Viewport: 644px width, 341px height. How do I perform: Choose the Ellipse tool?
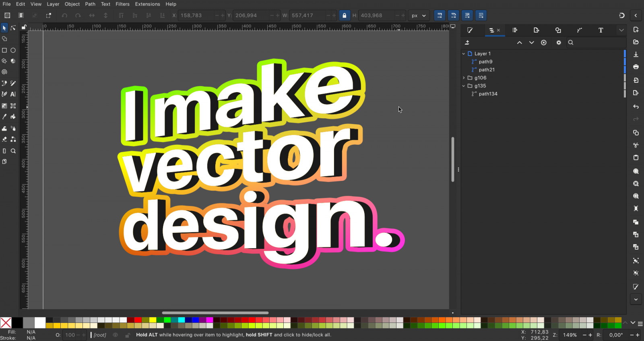coord(13,50)
